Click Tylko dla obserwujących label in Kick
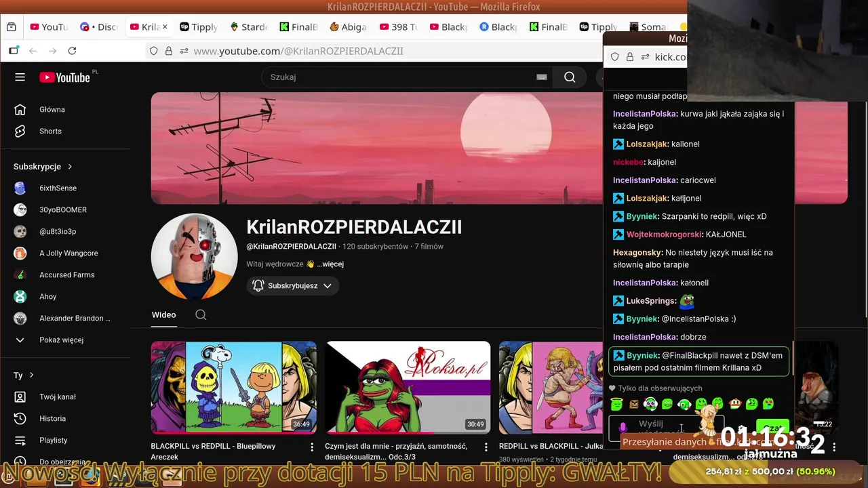868x488 pixels. [x=655, y=388]
